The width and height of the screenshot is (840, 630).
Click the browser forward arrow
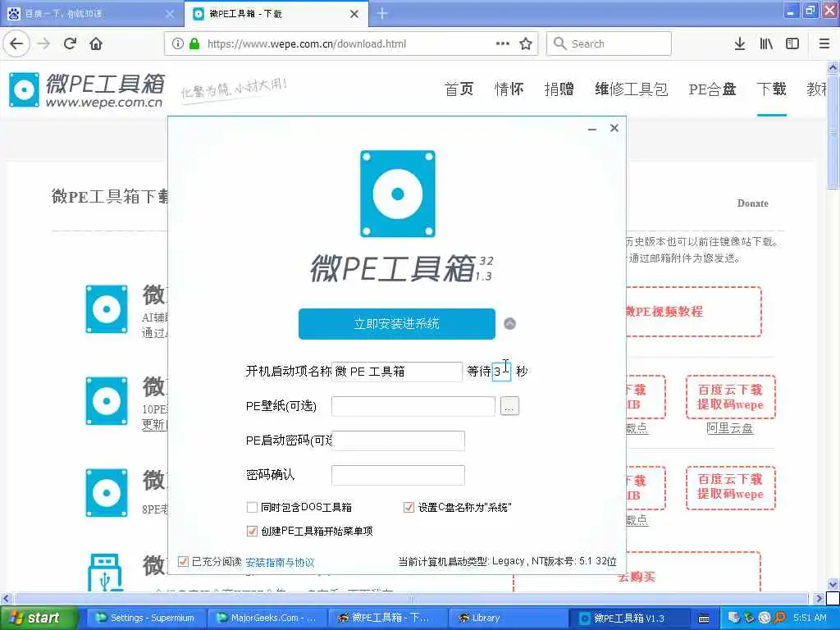(44, 43)
